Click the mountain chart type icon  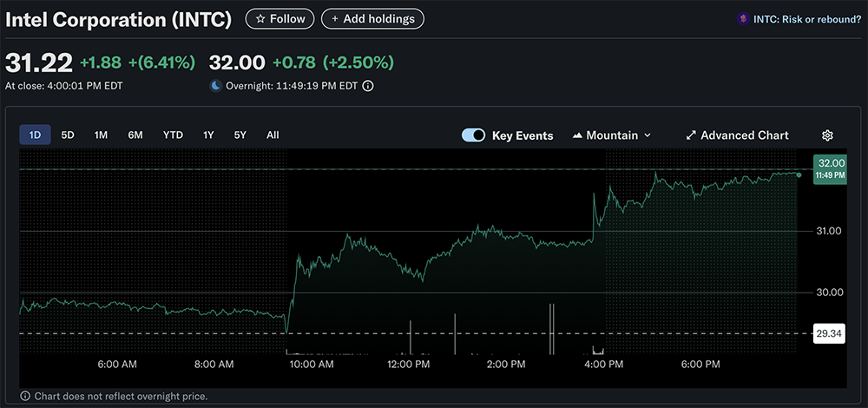[x=577, y=135]
